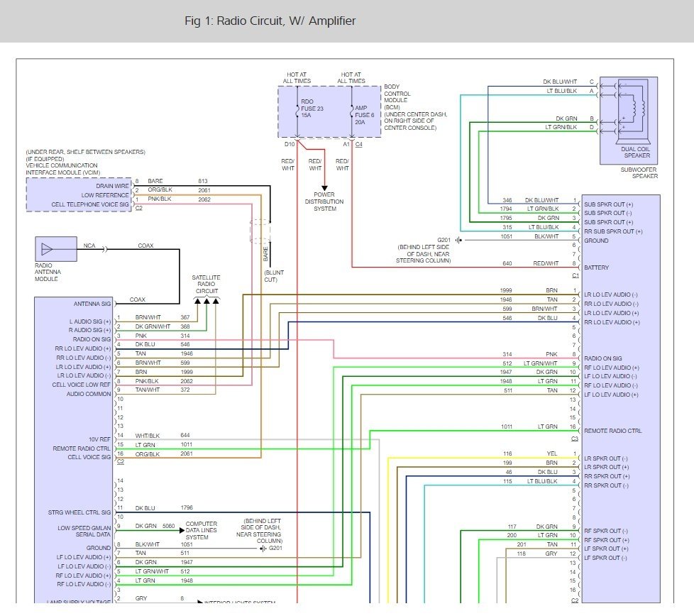This screenshot has width=694, height=616.
Task: Click wire number "372" on the TAN/WHT wire
Action: coord(185,390)
